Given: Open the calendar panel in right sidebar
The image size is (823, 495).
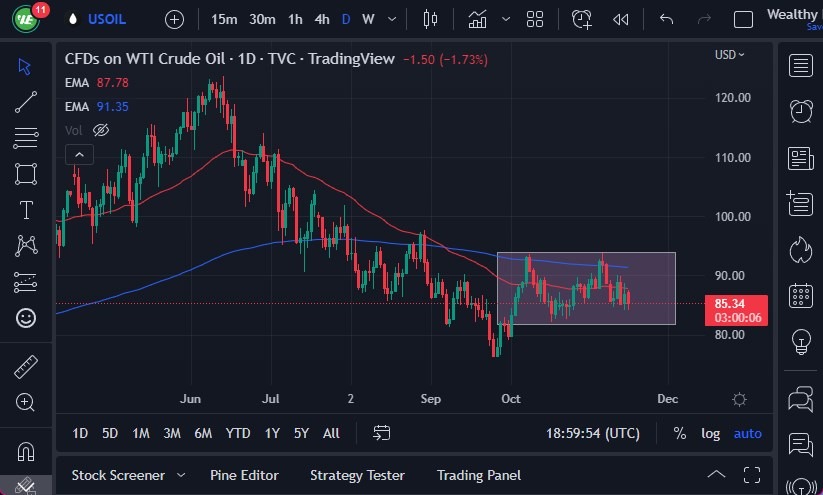Looking at the screenshot, I should (x=800, y=295).
